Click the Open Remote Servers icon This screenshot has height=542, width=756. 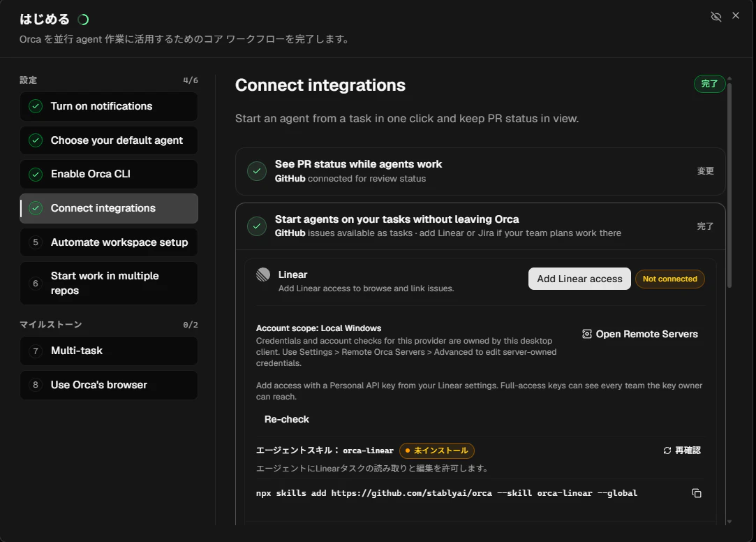(587, 334)
